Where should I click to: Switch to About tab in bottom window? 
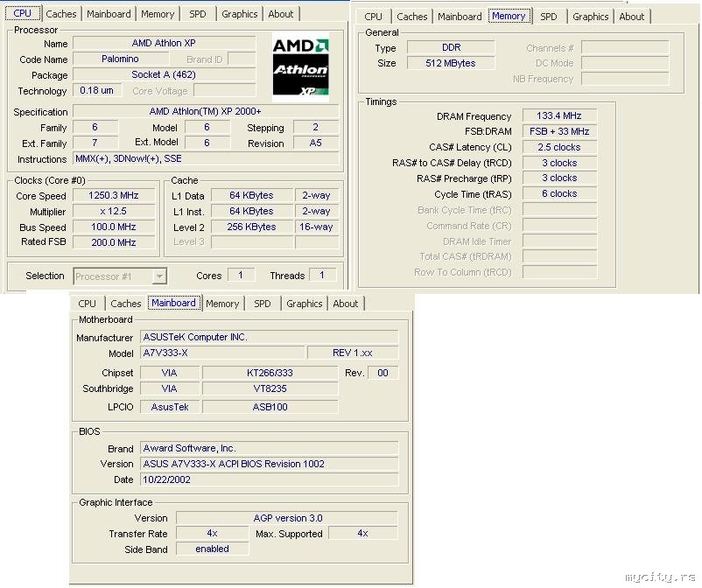345,304
